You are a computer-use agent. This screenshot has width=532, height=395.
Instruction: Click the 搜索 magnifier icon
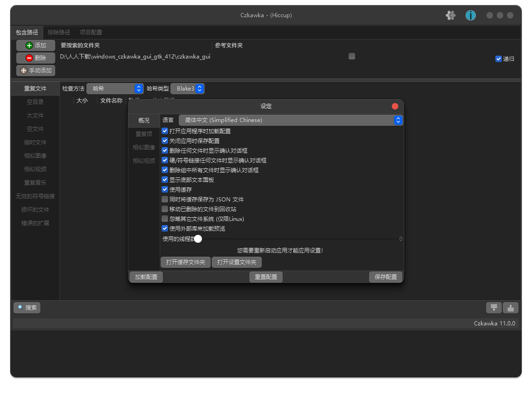click(x=20, y=307)
